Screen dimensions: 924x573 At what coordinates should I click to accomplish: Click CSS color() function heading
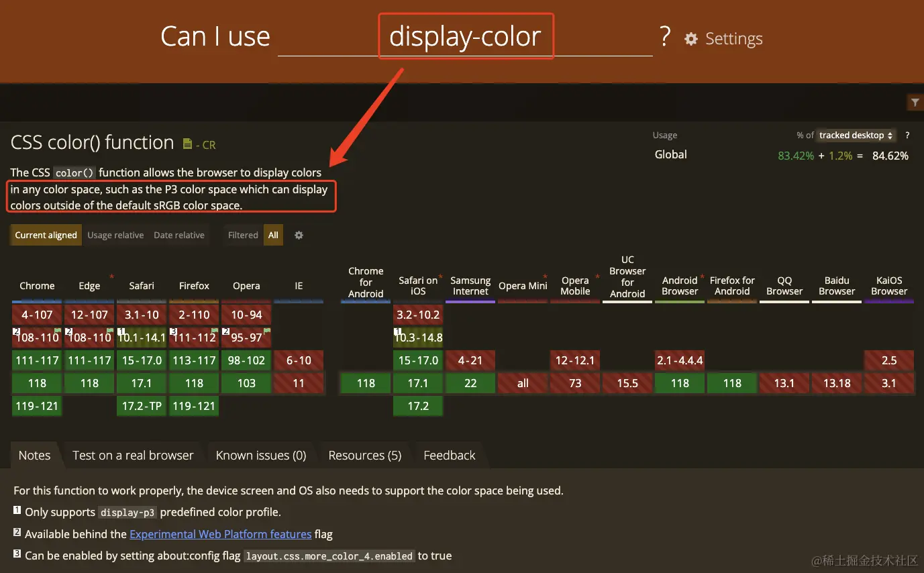coord(93,142)
